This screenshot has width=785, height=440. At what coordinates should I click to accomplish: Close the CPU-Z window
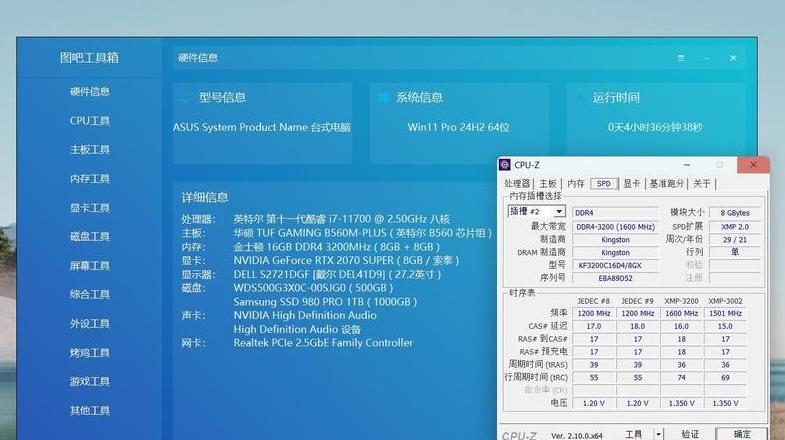click(x=753, y=165)
